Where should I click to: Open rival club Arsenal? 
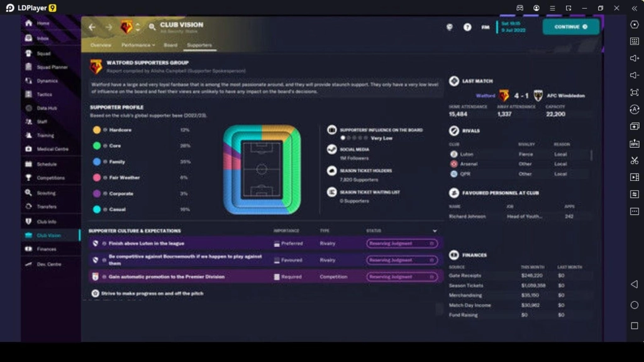[x=469, y=164]
